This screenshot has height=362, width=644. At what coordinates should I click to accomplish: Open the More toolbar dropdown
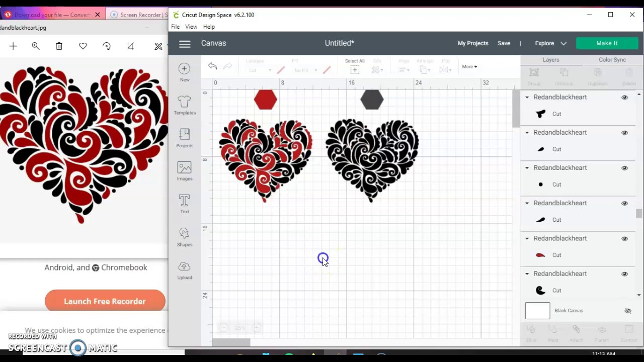point(469,66)
